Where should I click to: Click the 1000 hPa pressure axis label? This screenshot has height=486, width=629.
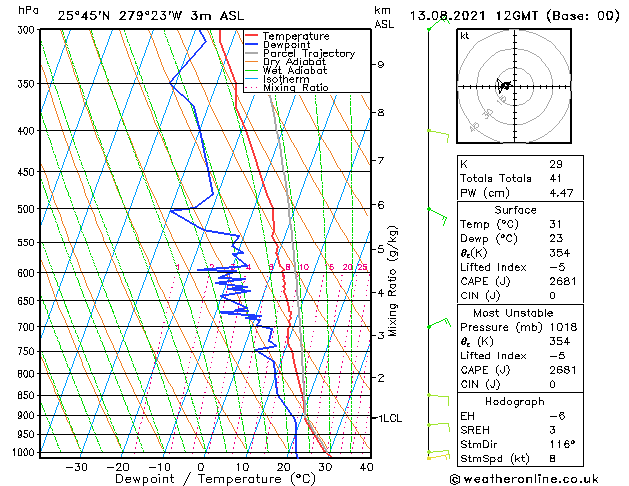tap(26, 452)
